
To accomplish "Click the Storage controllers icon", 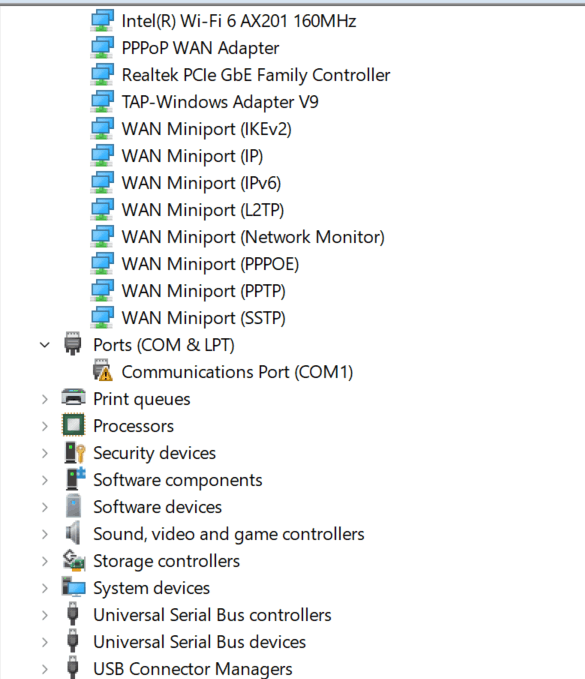I will 74,560.
